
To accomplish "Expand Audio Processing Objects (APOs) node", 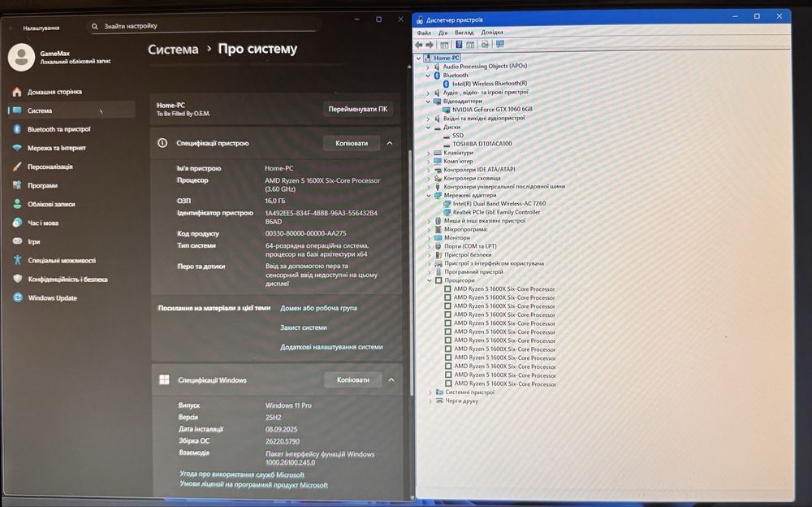I will coord(428,67).
